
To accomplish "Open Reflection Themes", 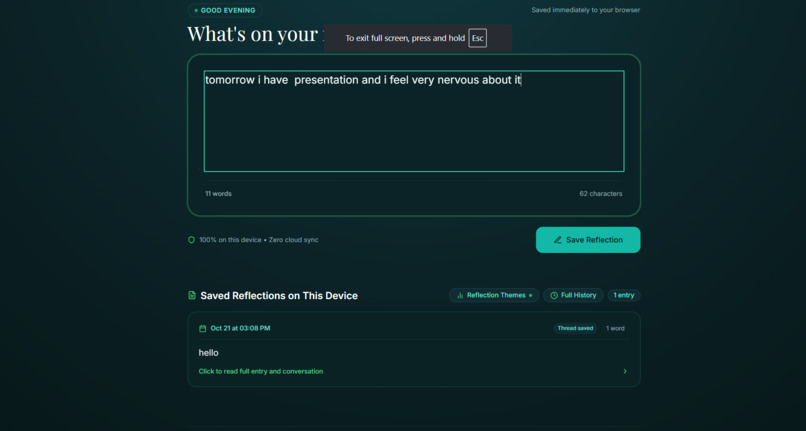I will (494, 295).
